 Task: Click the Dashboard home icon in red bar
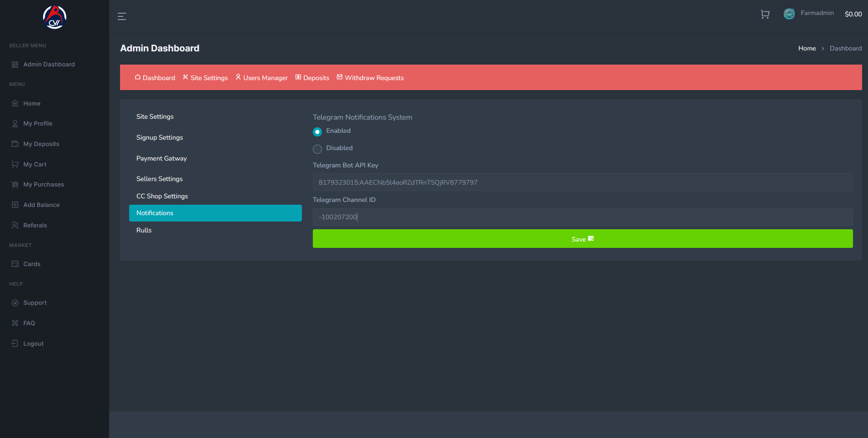tap(138, 77)
